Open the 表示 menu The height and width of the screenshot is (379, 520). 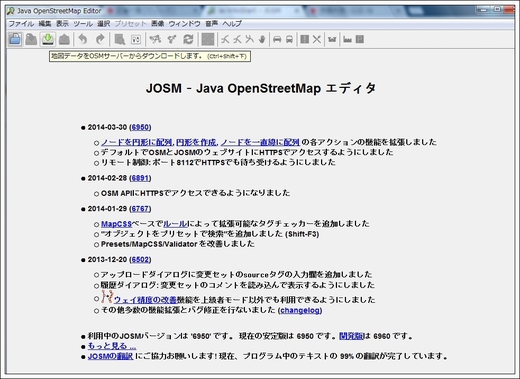tap(62, 24)
